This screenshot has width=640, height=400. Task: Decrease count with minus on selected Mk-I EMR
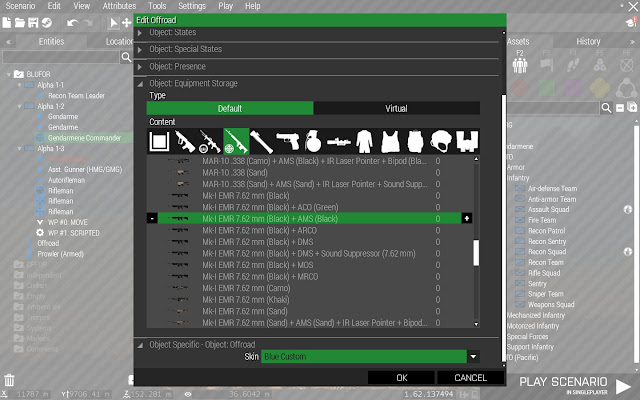pos(152,219)
